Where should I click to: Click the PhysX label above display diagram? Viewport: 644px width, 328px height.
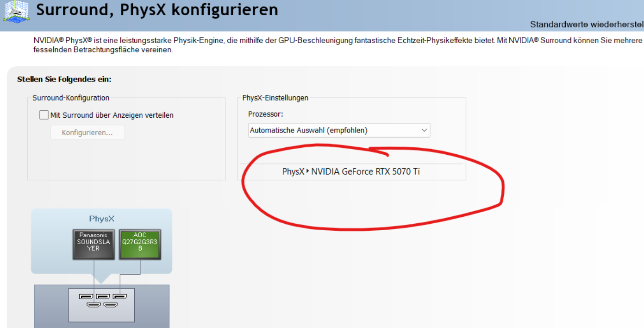click(101, 218)
